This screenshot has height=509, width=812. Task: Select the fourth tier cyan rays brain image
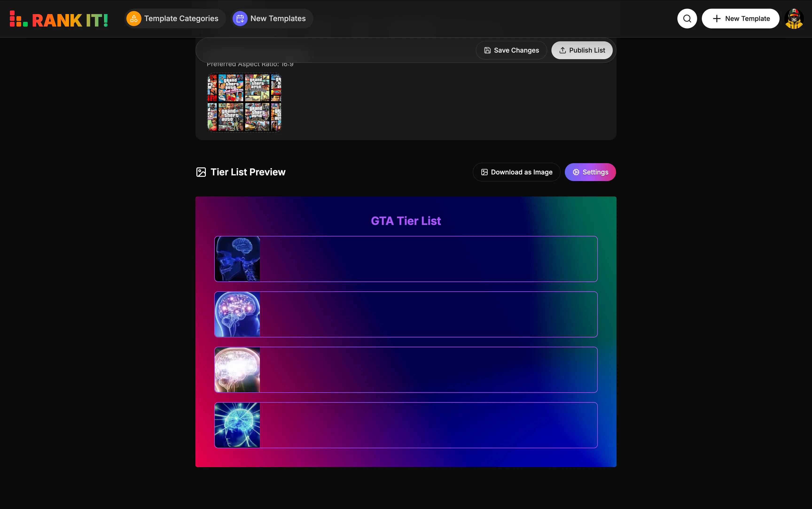click(237, 425)
